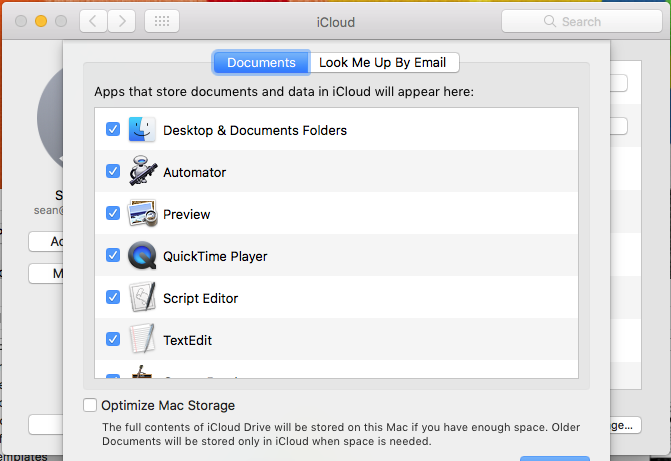
Task: Click the Script Editor icon
Action: (141, 298)
